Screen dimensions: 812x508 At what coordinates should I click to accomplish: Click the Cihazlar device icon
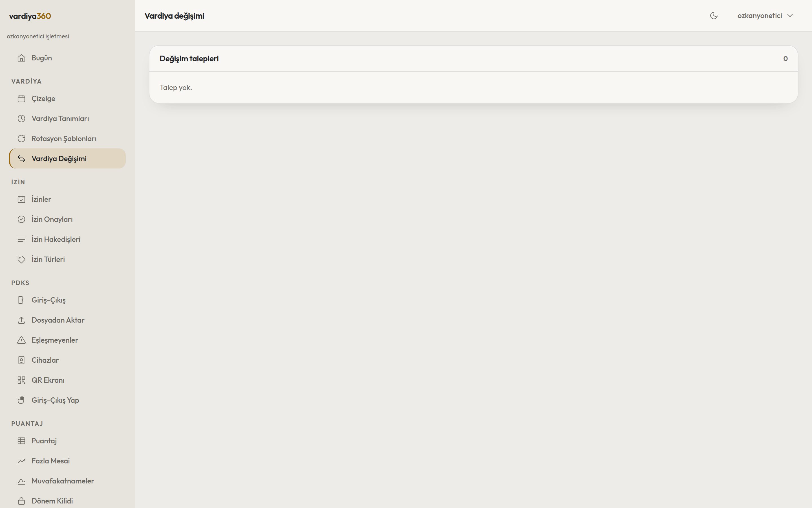coord(21,360)
